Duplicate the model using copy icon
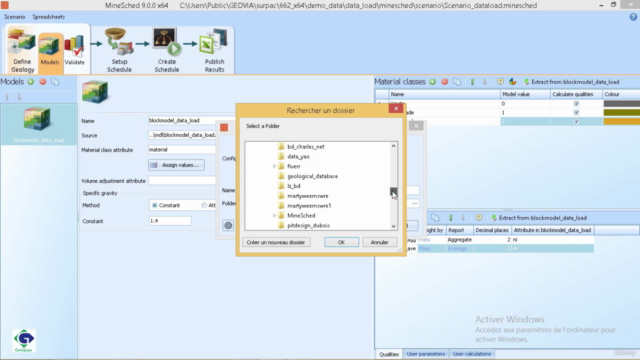Screen dimensions: 640x360 [x=55, y=82]
